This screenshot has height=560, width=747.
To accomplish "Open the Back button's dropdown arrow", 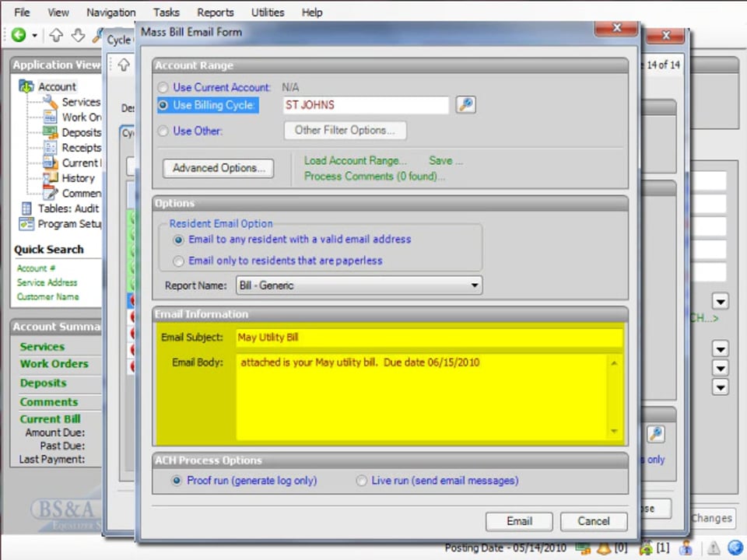I will click(x=35, y=35).
